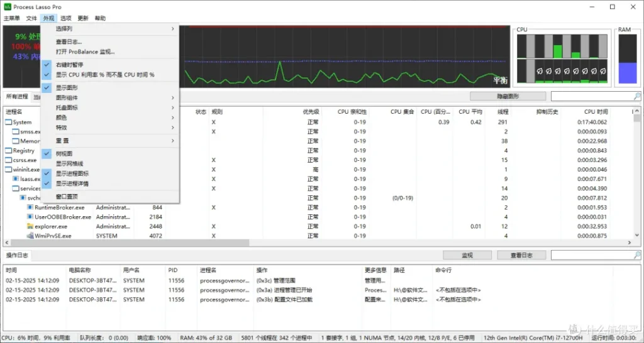Click the services.exe process icon

[16, 188]
